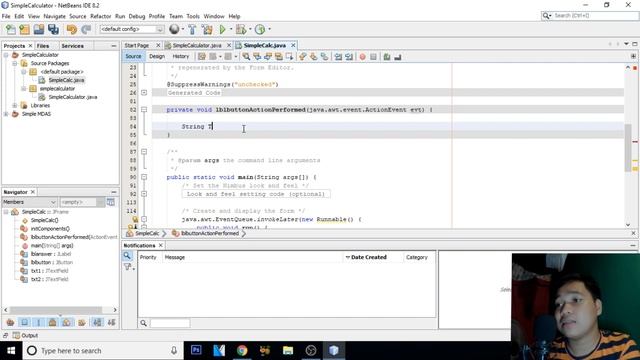Open the Output panel button
The image size is (640, 360).
25,336
